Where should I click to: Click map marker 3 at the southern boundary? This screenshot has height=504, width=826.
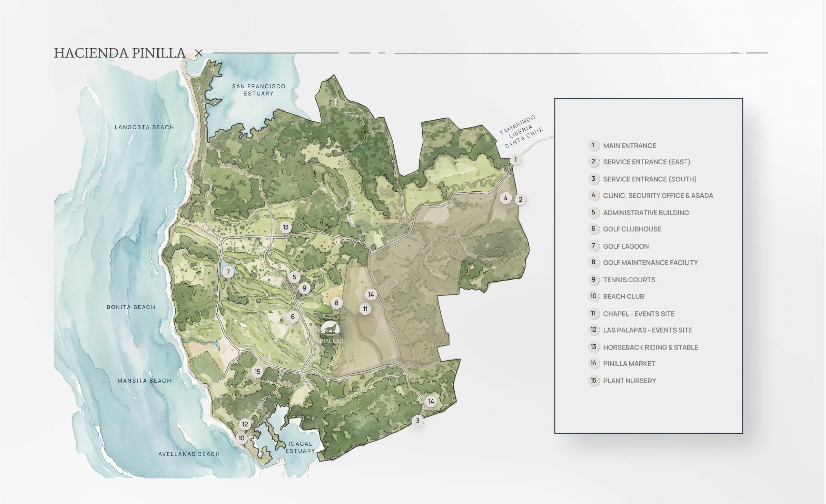pos(418,421)
